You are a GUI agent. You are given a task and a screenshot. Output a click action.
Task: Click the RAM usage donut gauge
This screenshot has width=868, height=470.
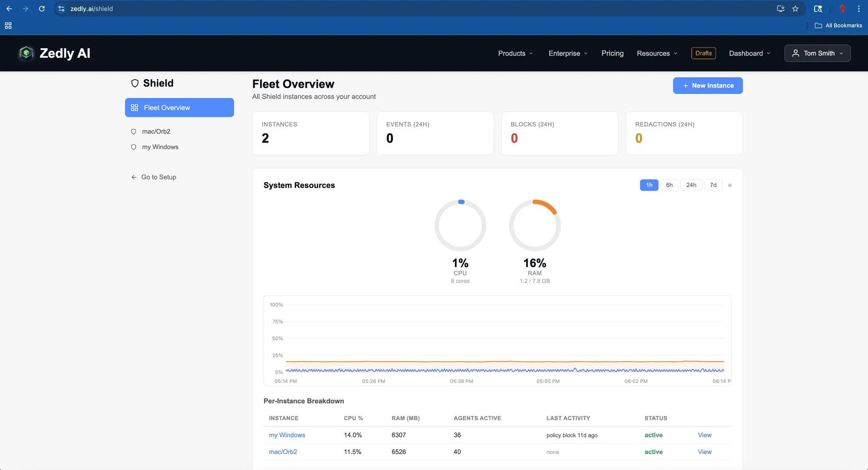point(535,225)
